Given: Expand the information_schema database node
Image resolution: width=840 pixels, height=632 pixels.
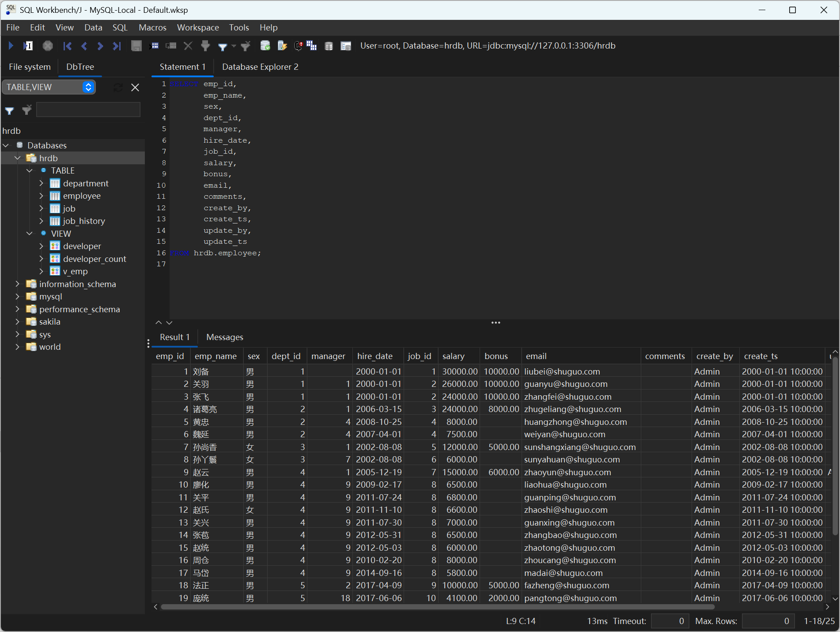Looking at the screenshot, I should coord(18,284).
